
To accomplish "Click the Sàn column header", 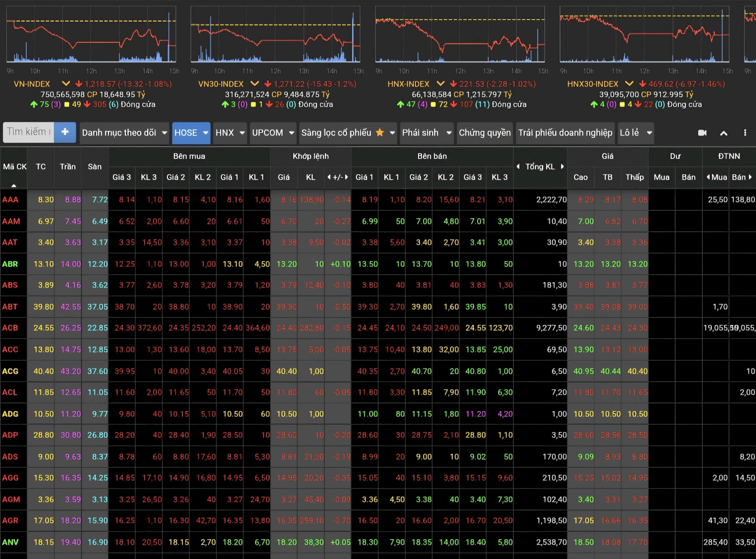I will (94, 167).
